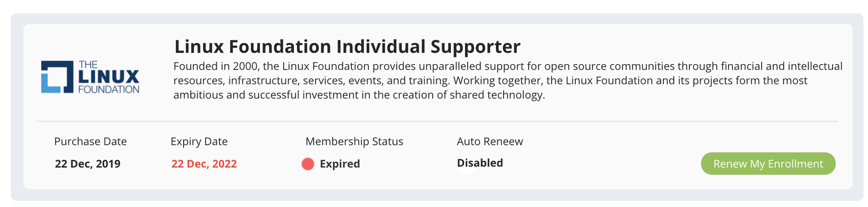
Task: Select the red 22 Dec, 2022 expiry date
Action: tap(204, 164)
